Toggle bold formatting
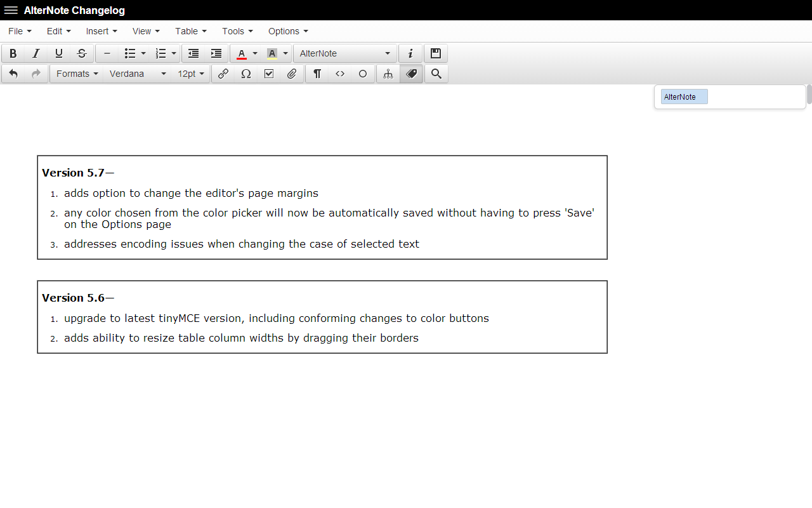 pos(13,53)
